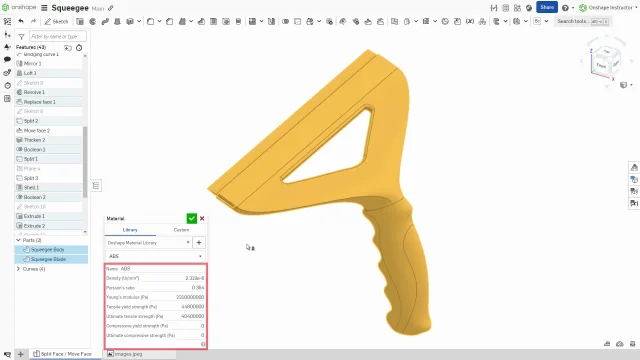Screen dimensions: 640x360
Task: Select Loft 1 in the feature list
Action: pos(49,73)
